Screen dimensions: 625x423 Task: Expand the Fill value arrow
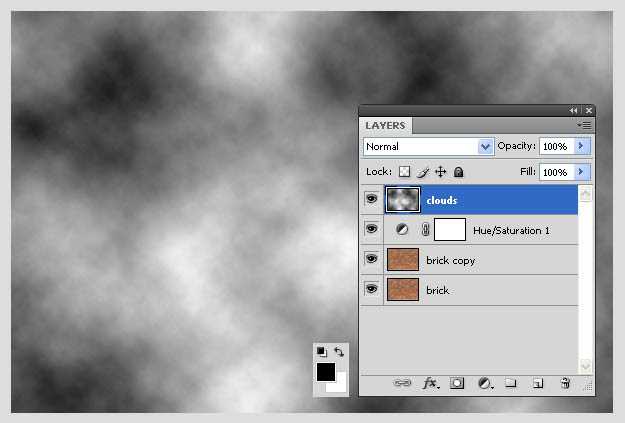coord(583,172)
